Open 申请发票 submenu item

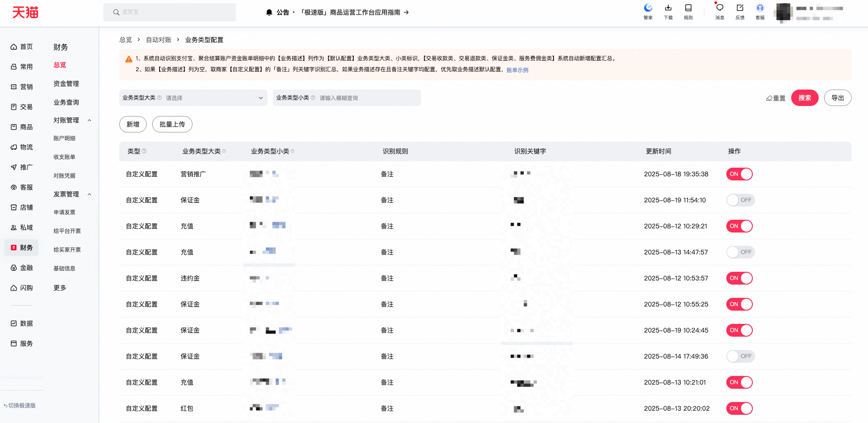[64, 212]
